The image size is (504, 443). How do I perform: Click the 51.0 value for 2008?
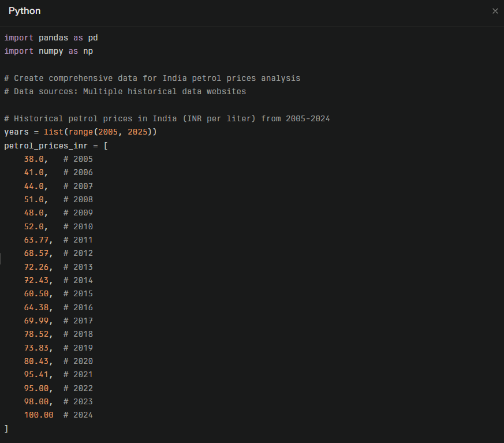point(34,199)
